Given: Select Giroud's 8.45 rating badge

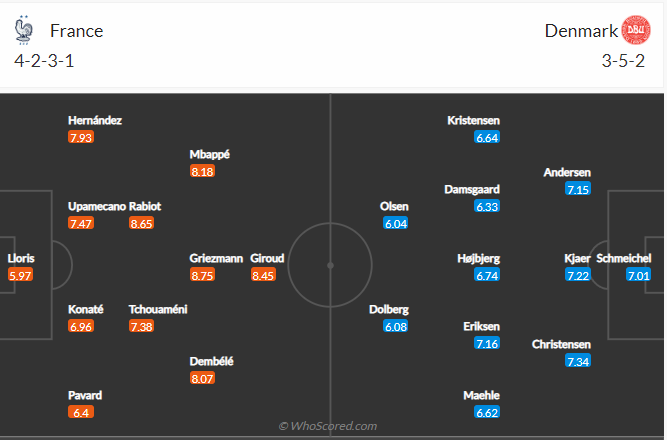Looking at the screenshot, I should 264,275.
